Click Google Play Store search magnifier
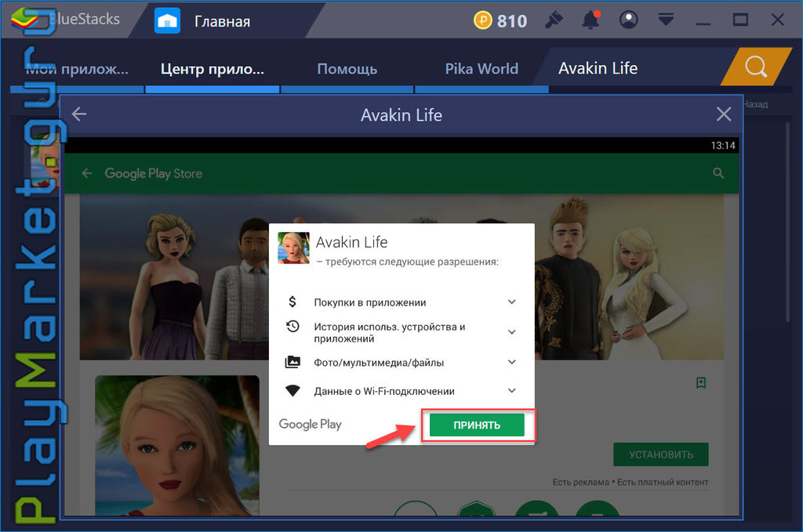 718,173
